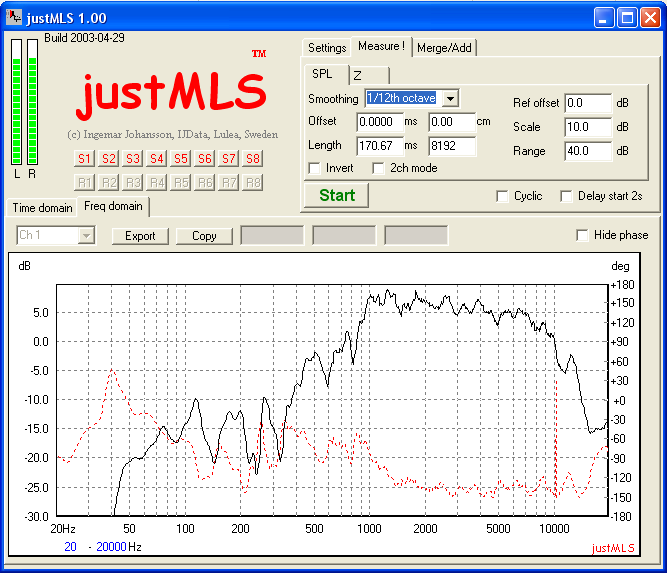Click the R1 recall button
This screenshot has width=667, height=573.
click(84, 182)
